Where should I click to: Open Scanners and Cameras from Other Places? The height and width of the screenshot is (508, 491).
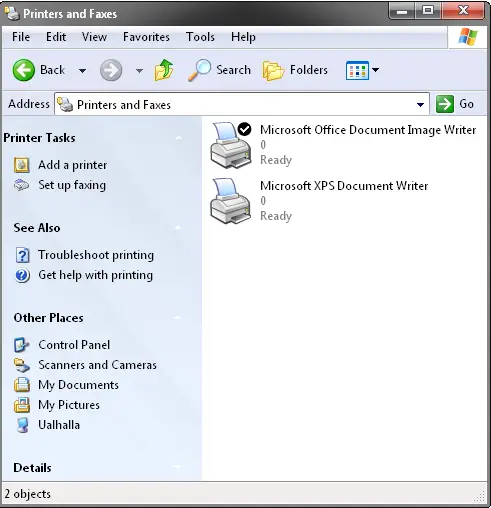97,365
